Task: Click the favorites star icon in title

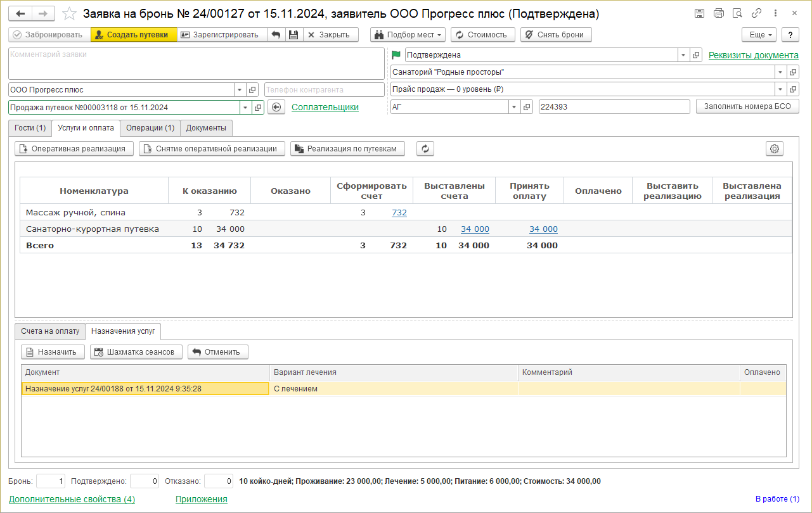Action: click(x=69, y=13)
